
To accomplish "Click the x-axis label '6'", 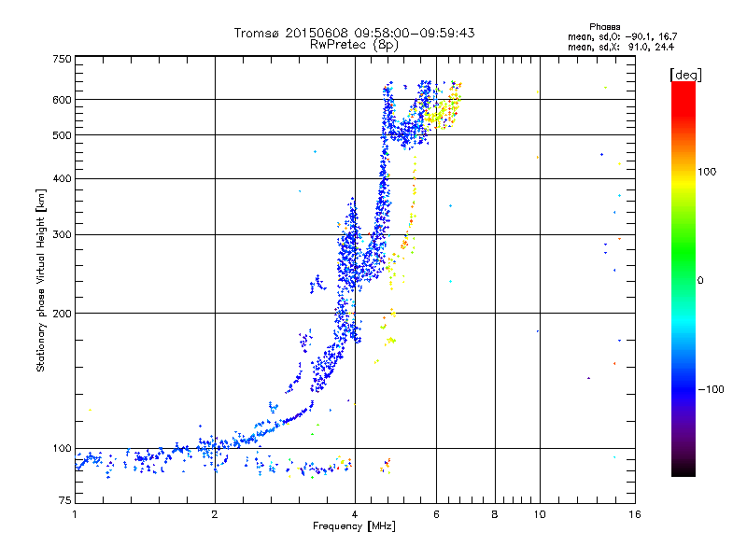I will [x=436, y=514].
